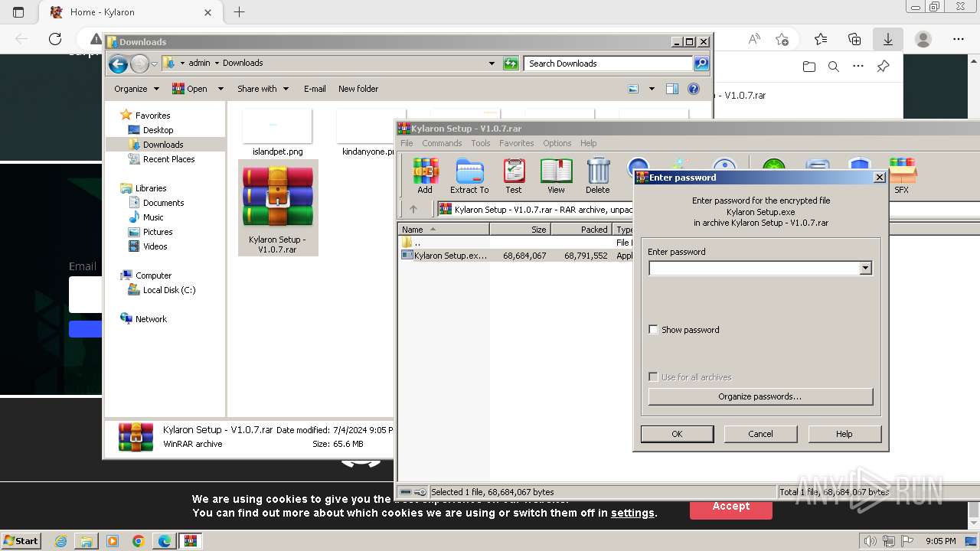The image size is (980, 551).
Task: Open the Start menu
Action: pos(21,541)
